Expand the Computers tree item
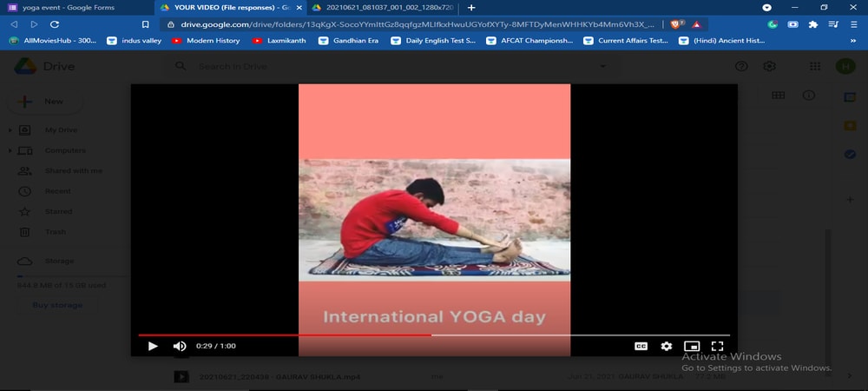 pyautogui.click(x=10, y=150)
